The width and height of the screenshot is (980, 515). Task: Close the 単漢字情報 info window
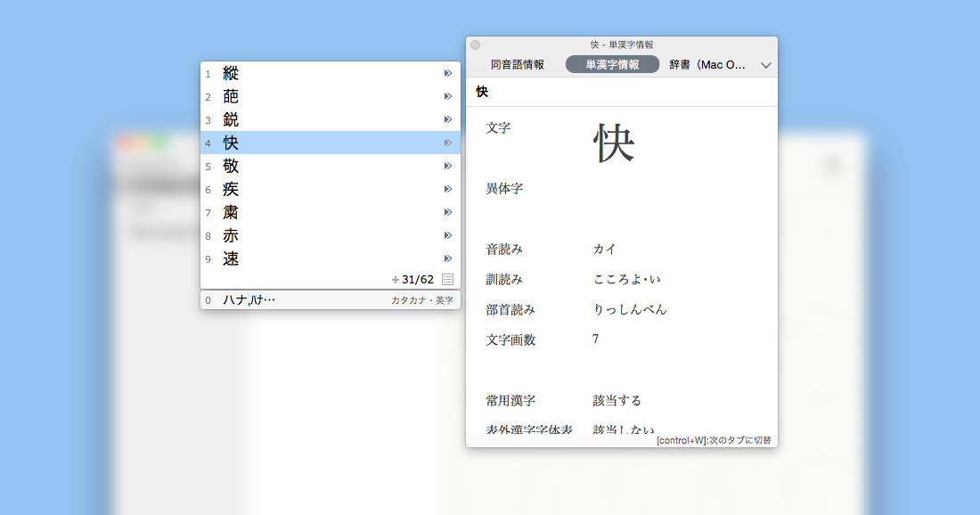tap(475, 45)
